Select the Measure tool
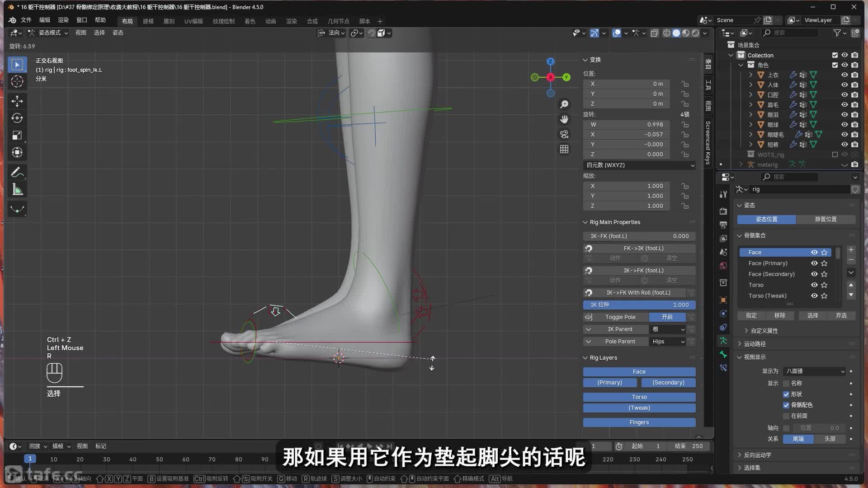Viewport: 868px width, 488px height. [17, 190]
